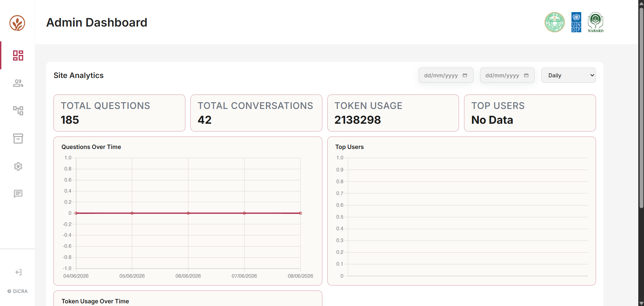Click the logout arrow icon
The height and width of the screenshot is (306, 644).
pos(18,272)
